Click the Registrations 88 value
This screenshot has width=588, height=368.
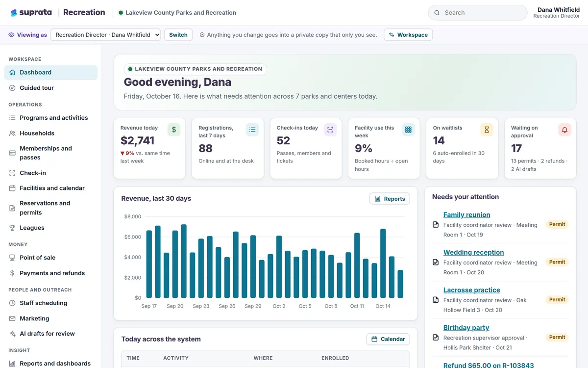pos(206,148)
